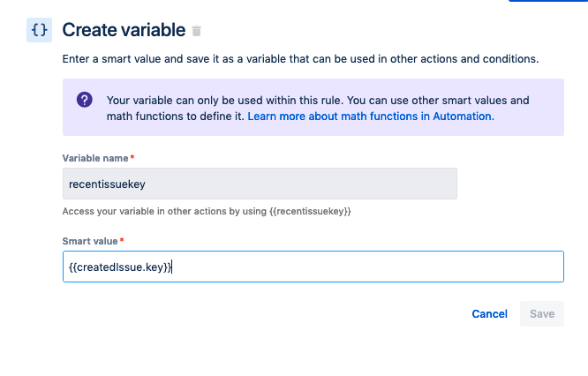
Task: Click the blue bar at top right
Action: (548, 2)
